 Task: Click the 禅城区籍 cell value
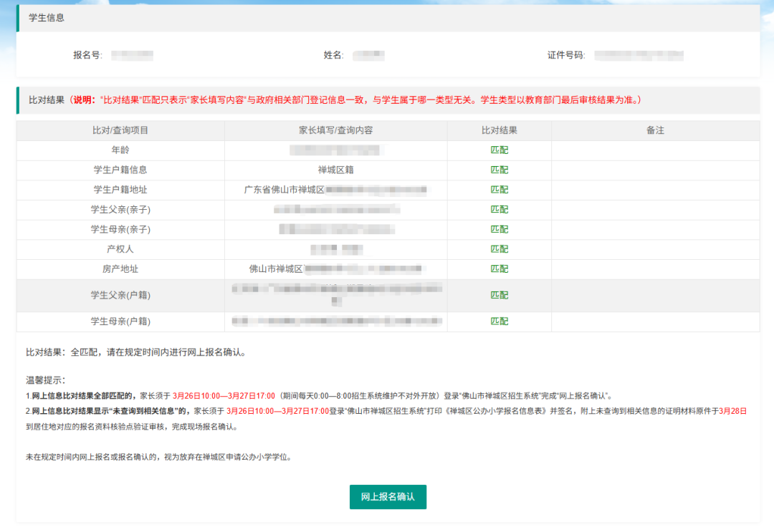[335, 170]
